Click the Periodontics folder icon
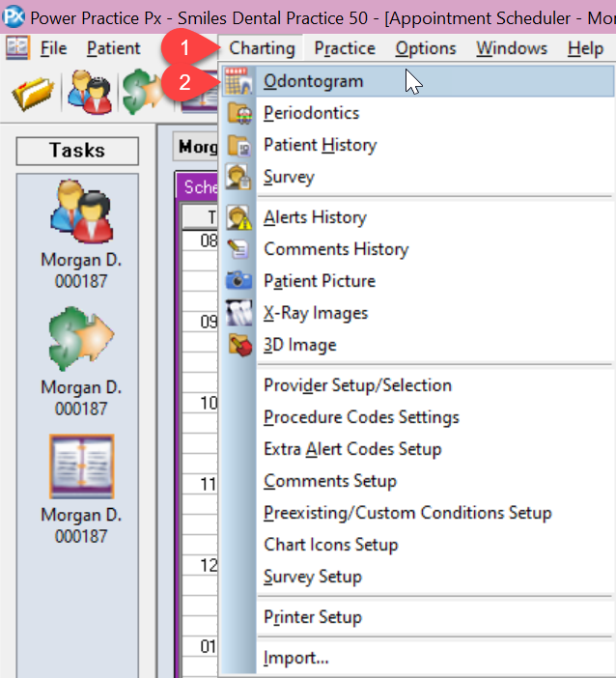Image resolution: width=616 pixels, height=678 pixels. point(239,113)
